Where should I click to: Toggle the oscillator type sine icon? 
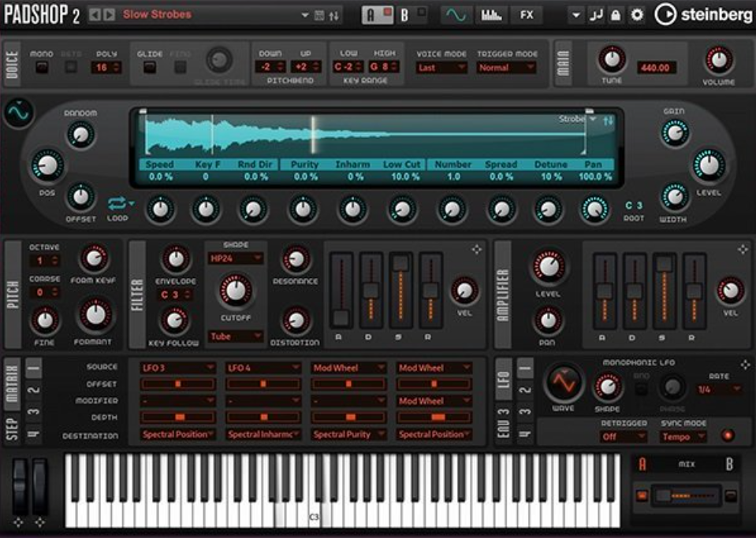point(19,113)
